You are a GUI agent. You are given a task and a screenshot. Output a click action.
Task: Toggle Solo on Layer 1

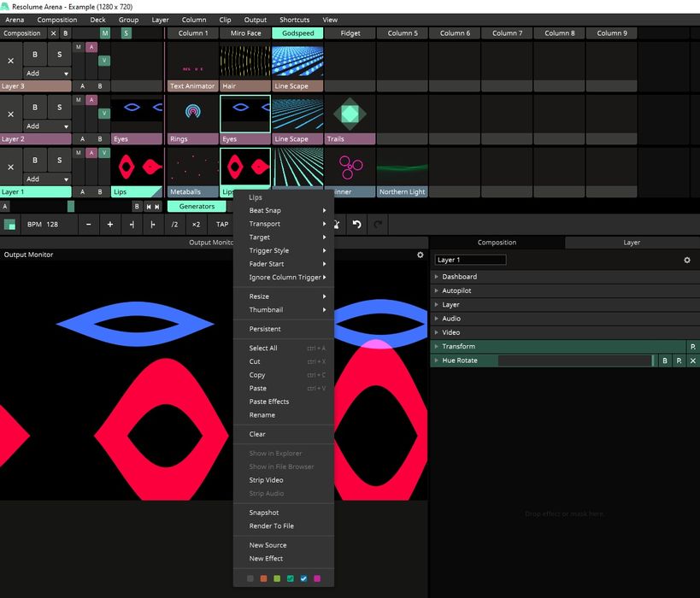click(59, 160)
